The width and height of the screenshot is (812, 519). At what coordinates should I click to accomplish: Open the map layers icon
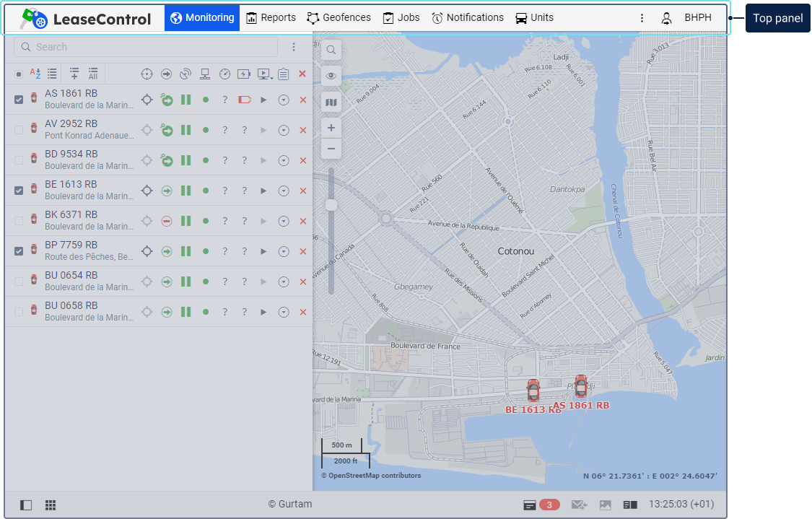point(331,103)
